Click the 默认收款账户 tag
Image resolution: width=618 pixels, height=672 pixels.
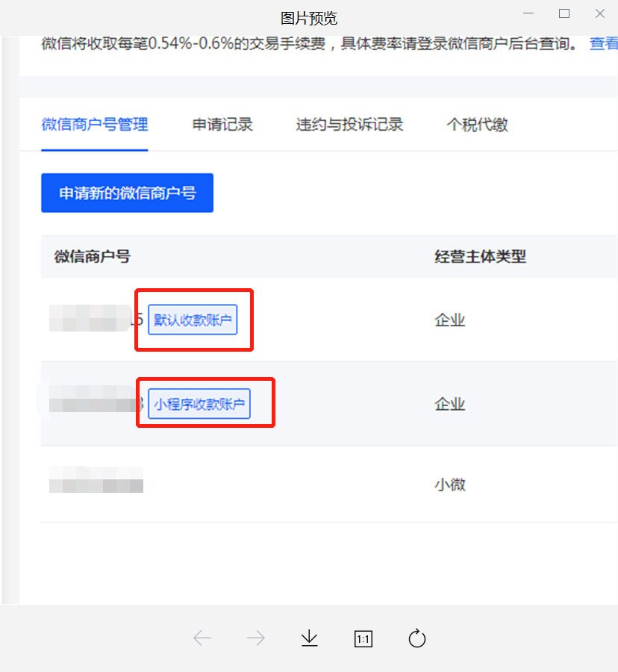(193, 320)
